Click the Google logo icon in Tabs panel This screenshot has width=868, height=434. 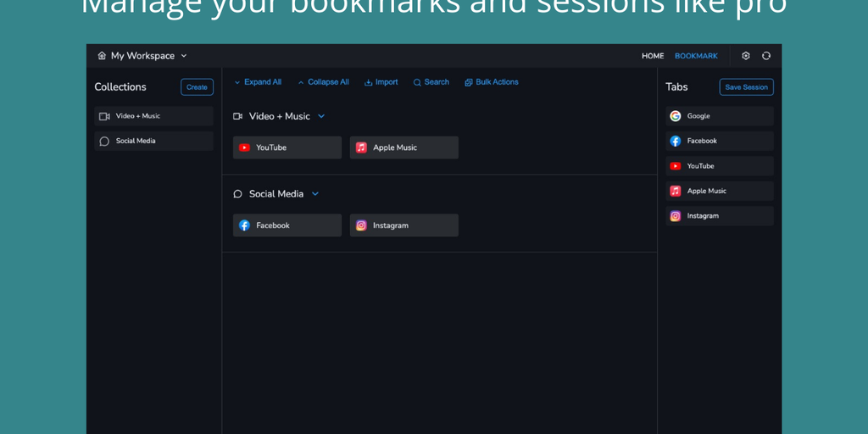tap(676, 116)
